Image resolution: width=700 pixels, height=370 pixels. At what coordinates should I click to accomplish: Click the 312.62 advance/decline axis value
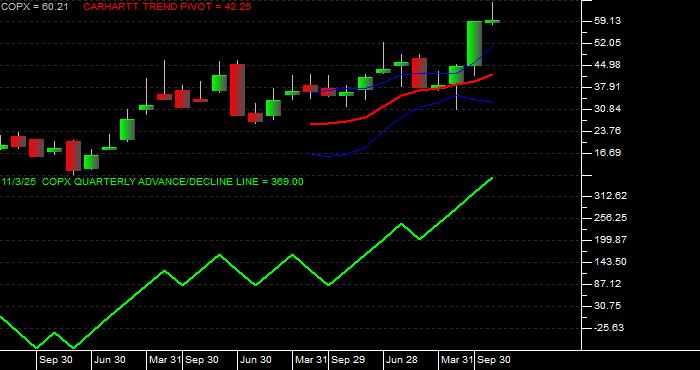click(610, 196)
